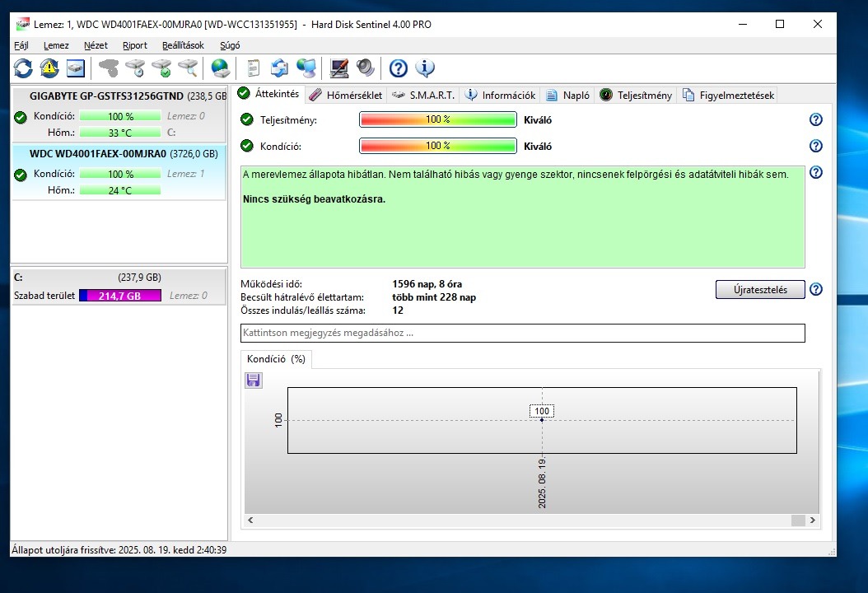The width and height of the screenshot is (868, 593).
Task: Switch to the S.M.A.R.T. tab
Action: coord(423,96)
